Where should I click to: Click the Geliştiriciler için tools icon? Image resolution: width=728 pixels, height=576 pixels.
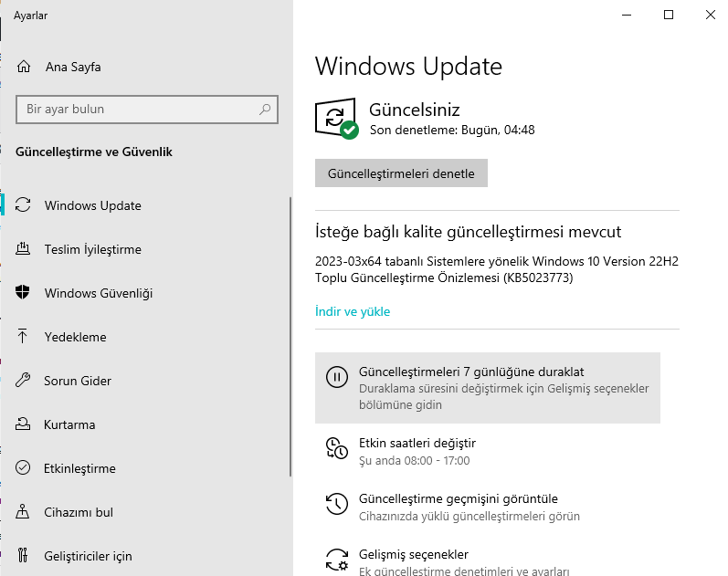pyautogui.click(x=23, y=555)
